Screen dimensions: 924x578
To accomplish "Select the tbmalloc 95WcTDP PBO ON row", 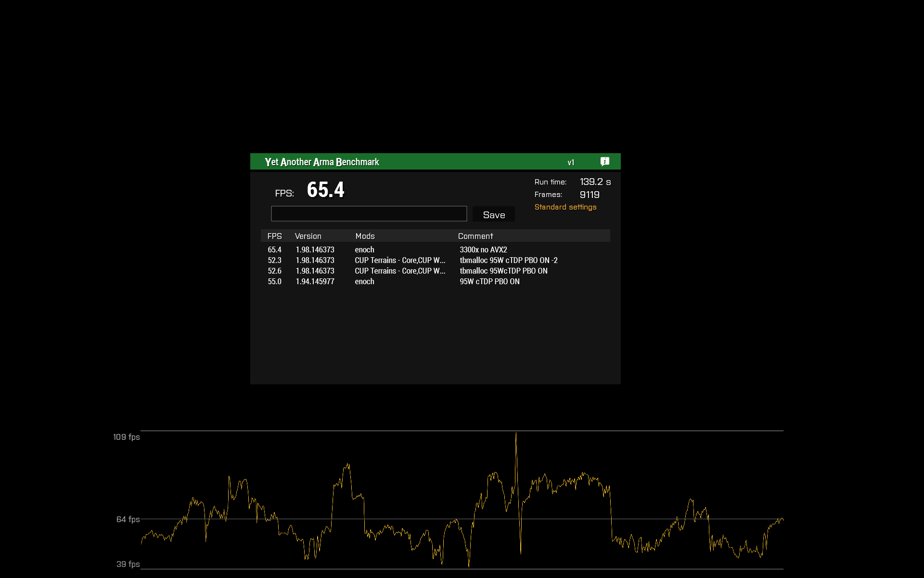I will click(x=503, y=271).
